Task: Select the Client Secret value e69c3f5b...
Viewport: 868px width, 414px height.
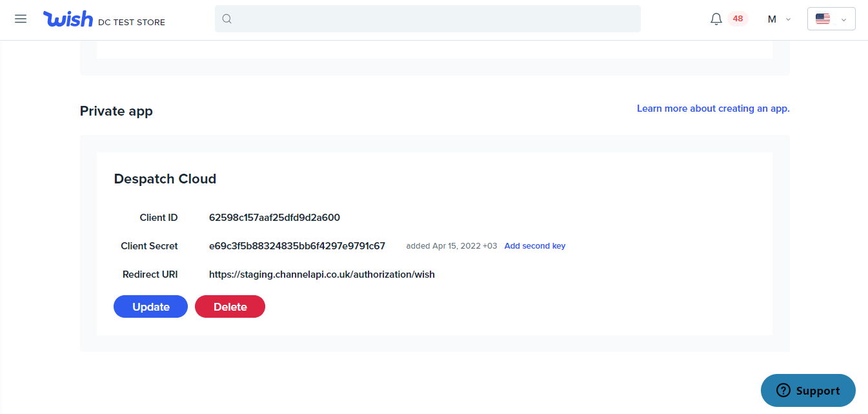Action: 297,246
